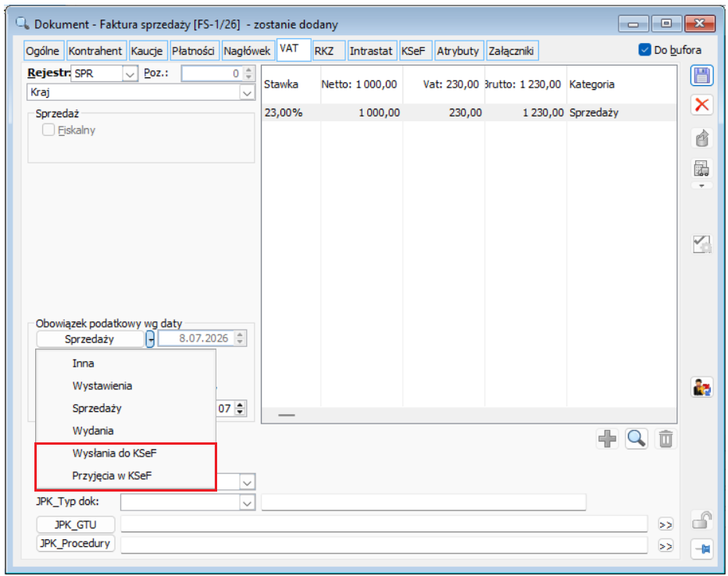Viewport: 728px width, 576px height.
Task: Delete the VAT row with the trash icon
Action: click(x=666, y=438)
